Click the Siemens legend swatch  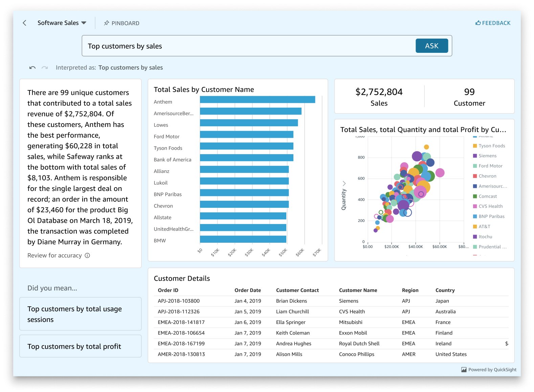(475, 156)
